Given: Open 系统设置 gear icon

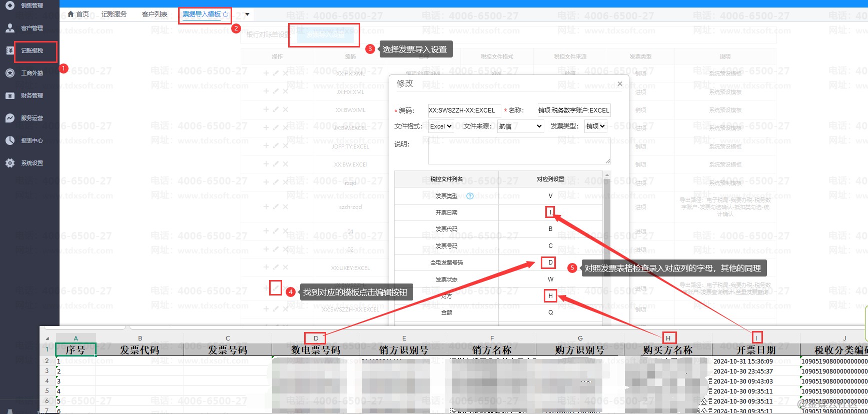Looking at the screenshot, I should point(10,163).
